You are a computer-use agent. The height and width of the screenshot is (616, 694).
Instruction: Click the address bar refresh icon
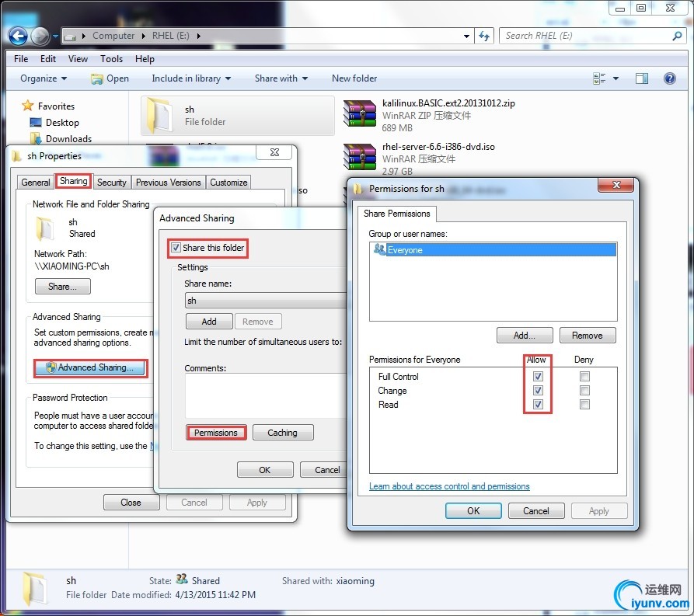point(484,36)
